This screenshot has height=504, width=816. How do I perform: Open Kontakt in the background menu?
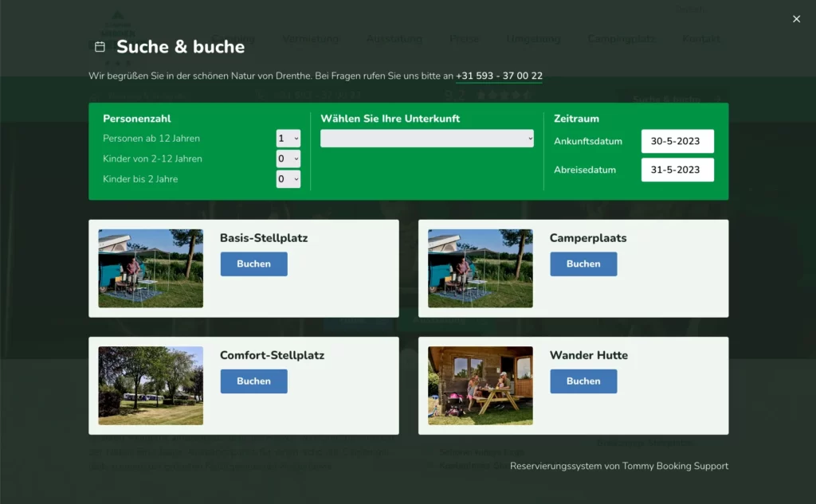701,39
